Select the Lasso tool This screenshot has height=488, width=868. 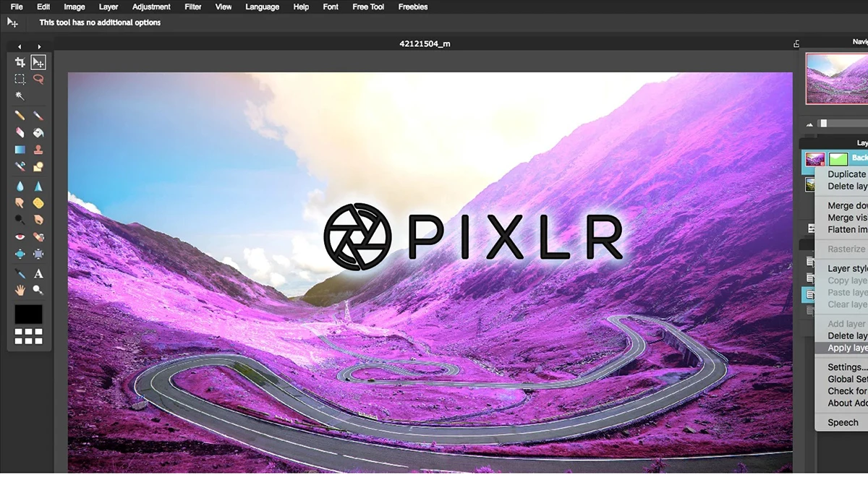(x=38, y=80)
